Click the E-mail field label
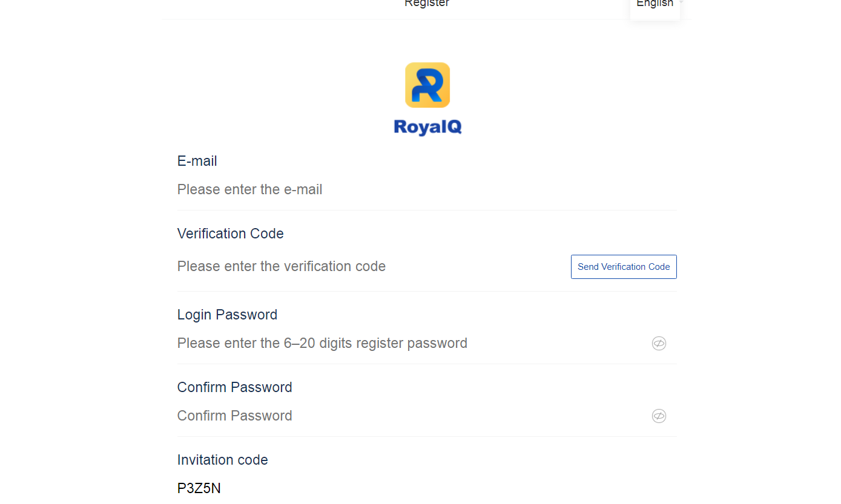The height and width of the screenshot is (504, 841). [x=197, y=161]
